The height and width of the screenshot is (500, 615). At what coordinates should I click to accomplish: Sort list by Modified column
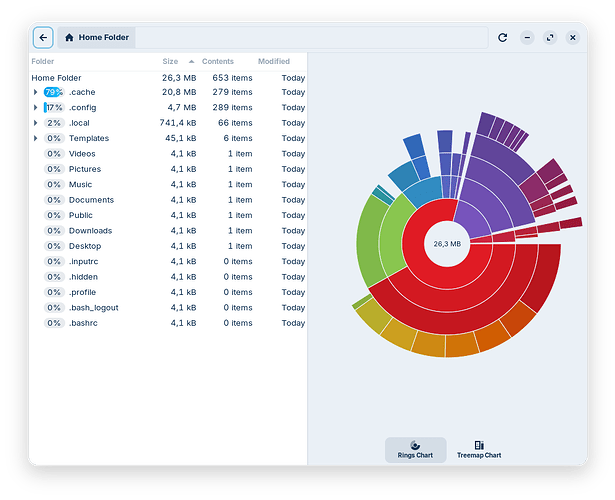pos(274,61)
